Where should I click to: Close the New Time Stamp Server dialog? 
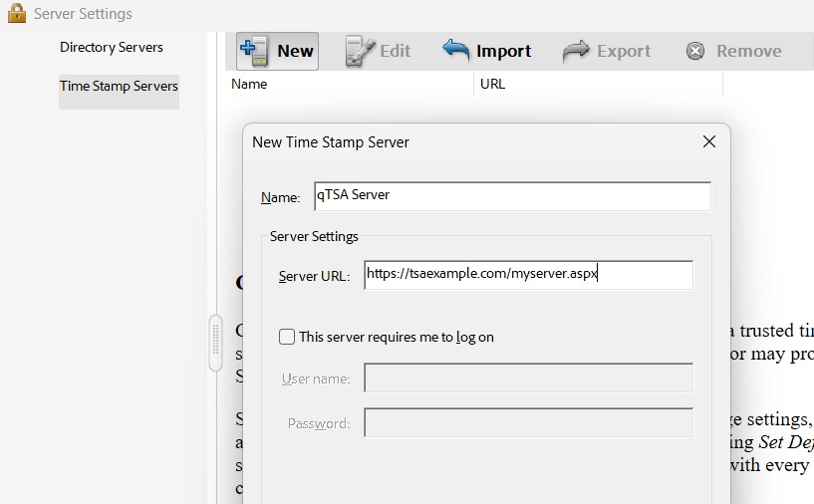click(x=709, y=141)
